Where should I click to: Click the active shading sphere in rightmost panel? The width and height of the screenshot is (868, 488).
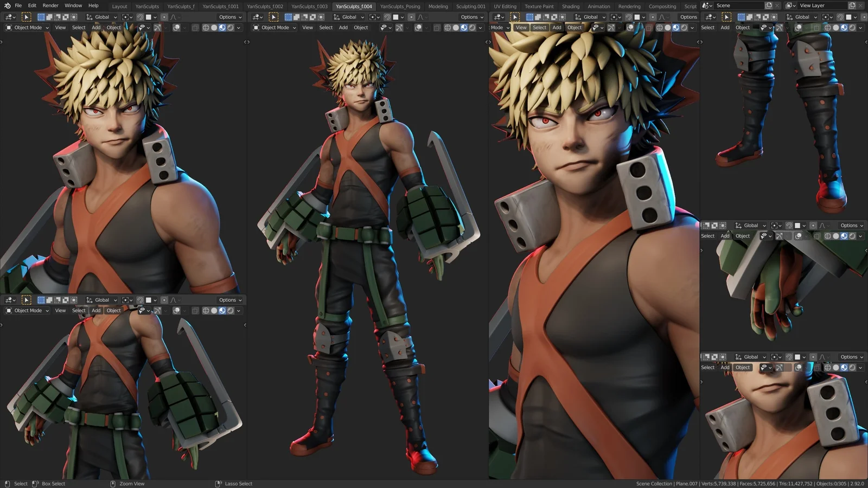coord(844,368)
